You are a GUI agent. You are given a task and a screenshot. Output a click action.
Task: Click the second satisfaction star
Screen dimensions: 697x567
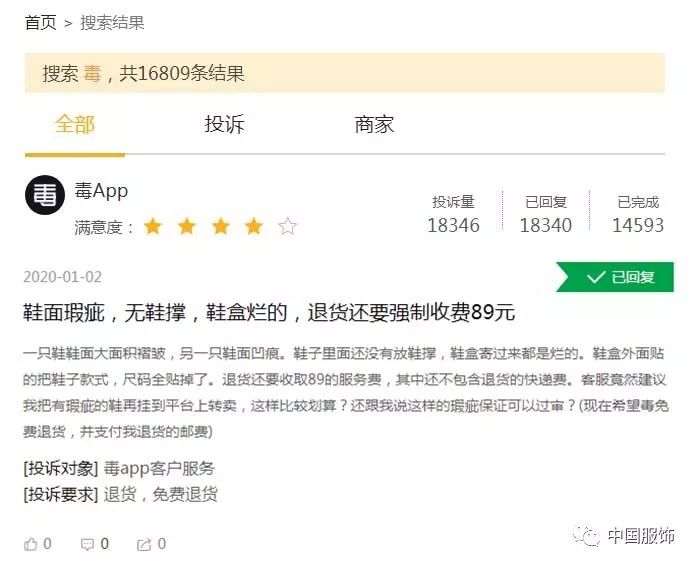187,227
